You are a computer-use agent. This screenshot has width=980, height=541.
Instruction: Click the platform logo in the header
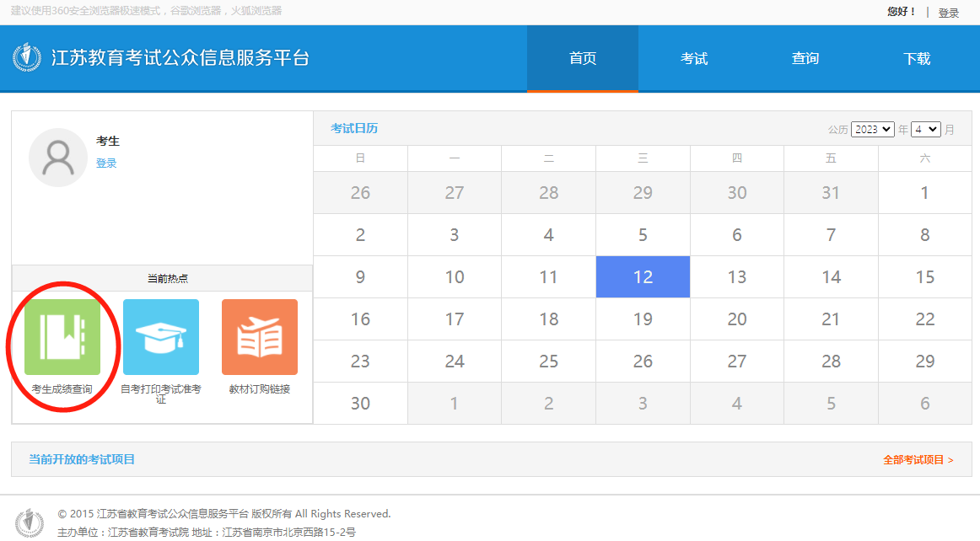[x=27, y=57]
